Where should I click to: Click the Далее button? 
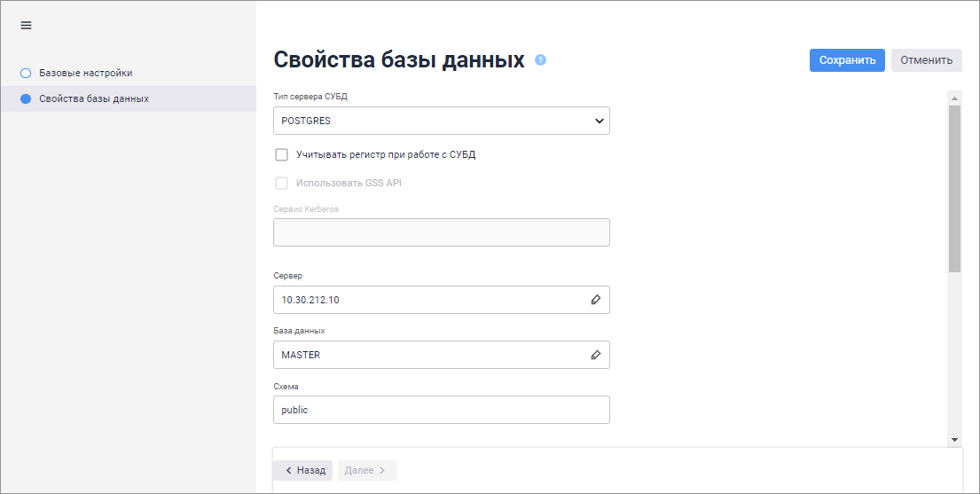click(366, 470)
